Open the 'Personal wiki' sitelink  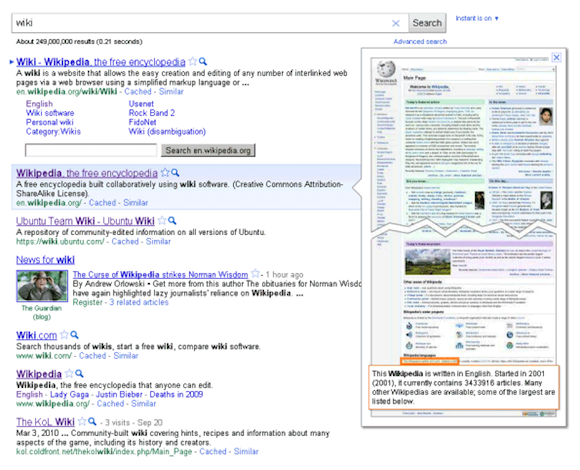point(50,122)
